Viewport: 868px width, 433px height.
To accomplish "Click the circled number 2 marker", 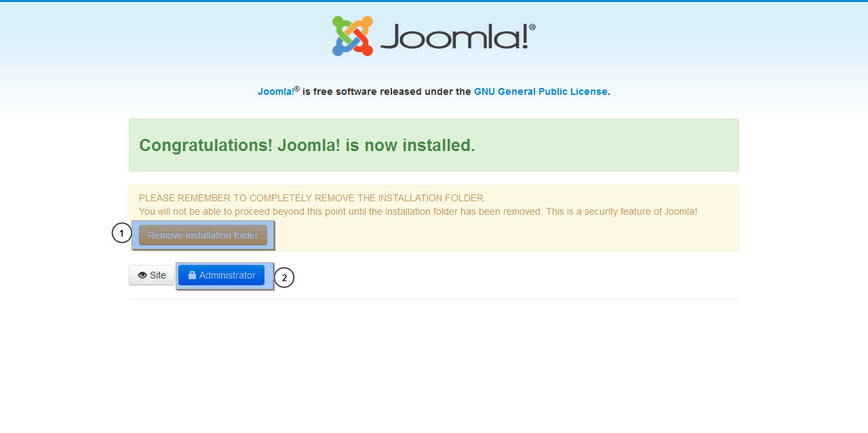I will point(284,277).
